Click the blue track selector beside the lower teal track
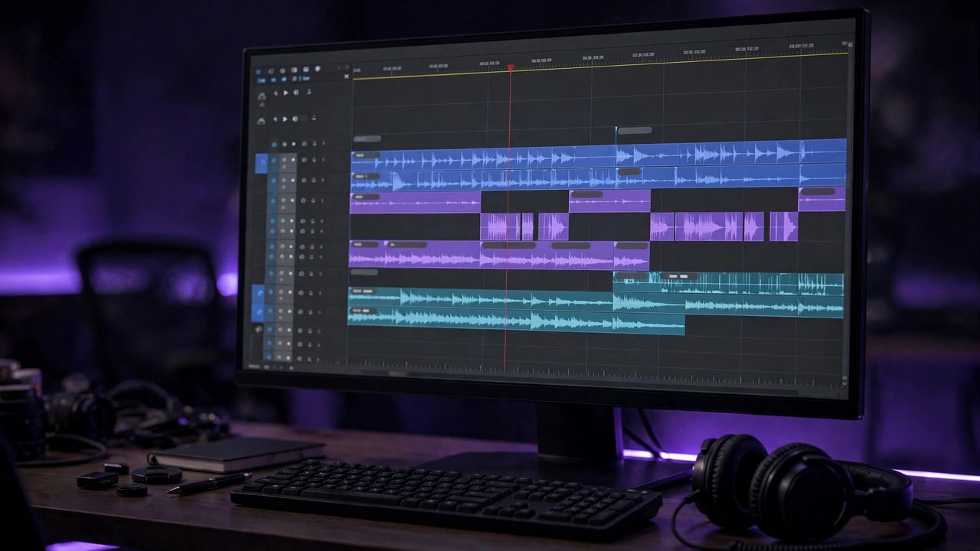 258,313
